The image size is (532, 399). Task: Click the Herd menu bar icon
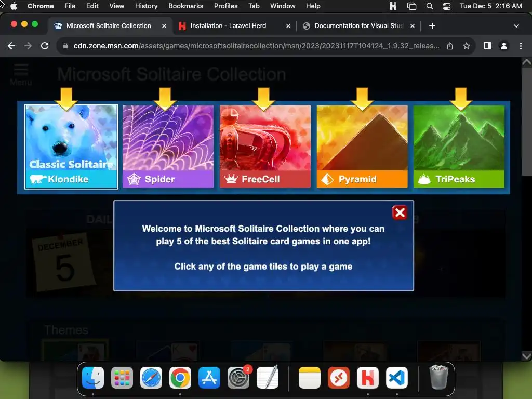pyautogui.click(x=393, y=6)
